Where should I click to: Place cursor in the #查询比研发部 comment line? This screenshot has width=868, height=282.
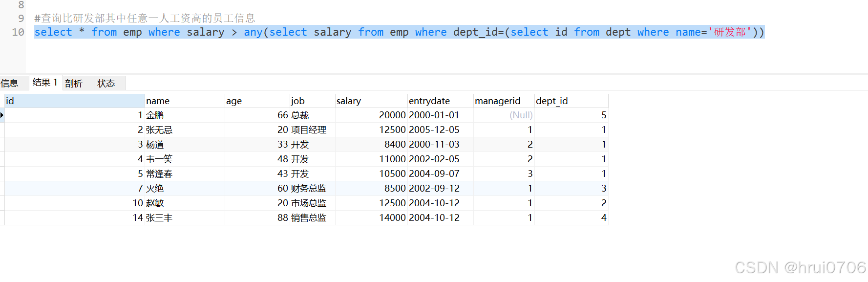pyautogui.click(x=145, y=19)
